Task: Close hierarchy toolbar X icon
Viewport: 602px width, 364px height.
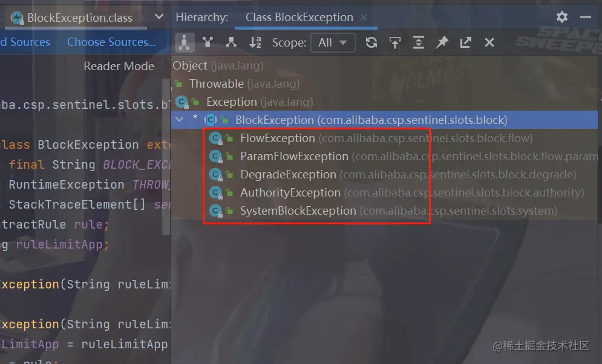Action: [489, 42]
